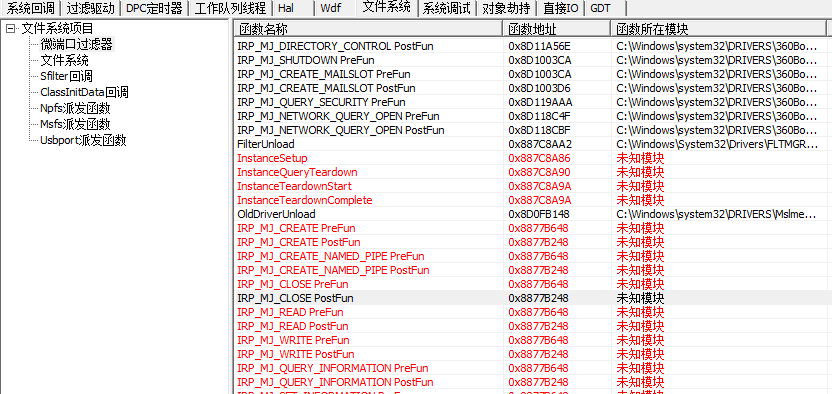Click FLTMGR module path for FilterUnload

[x=717, y=144]
